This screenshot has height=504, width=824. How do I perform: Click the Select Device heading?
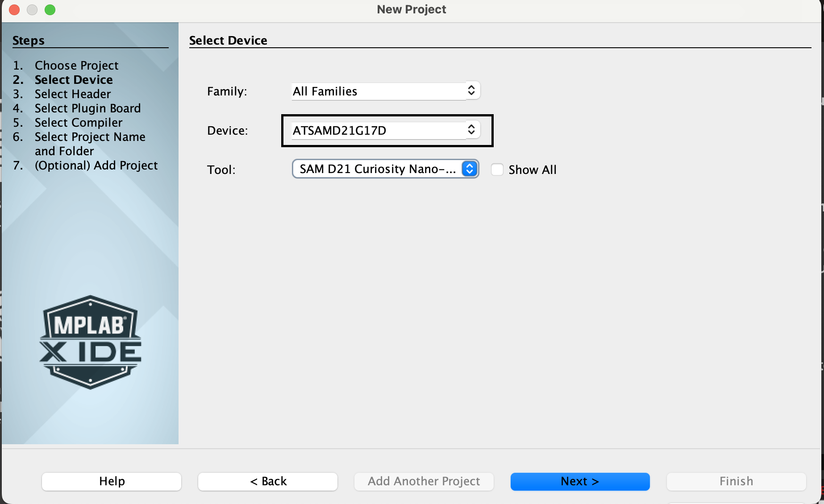click(x=228, y=40)
